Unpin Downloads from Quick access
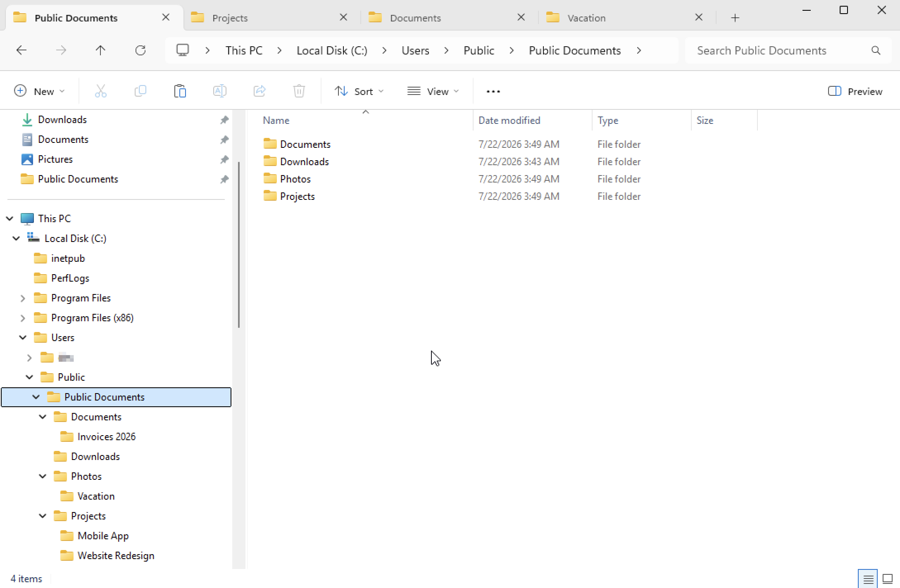 (224, 120)
